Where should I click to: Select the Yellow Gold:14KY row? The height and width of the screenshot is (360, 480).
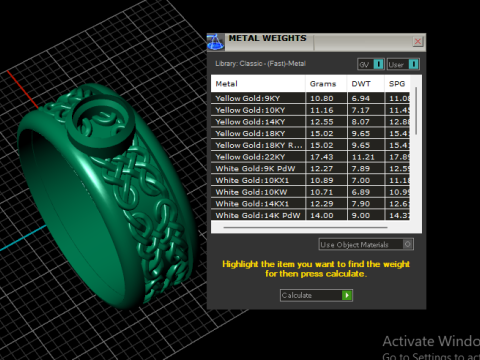pyautogui.click(x=310, y=122)
